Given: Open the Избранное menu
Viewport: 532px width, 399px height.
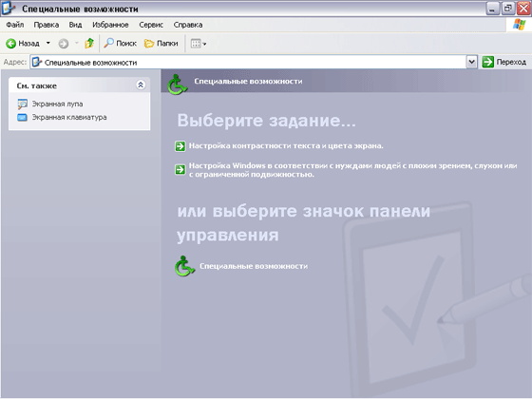Looking at the screenshot, I should tap(110, 25).
